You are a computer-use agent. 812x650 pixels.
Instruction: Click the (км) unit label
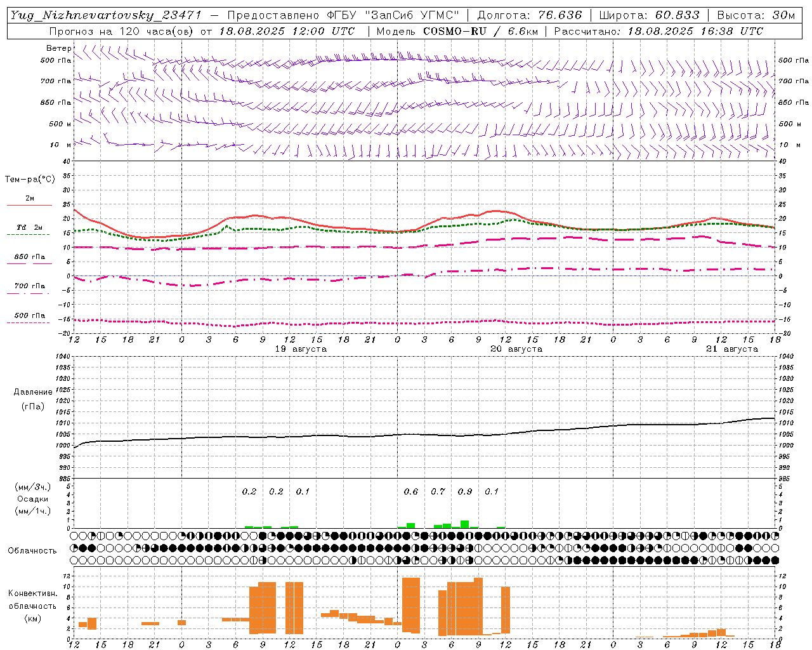click(32, 618)
